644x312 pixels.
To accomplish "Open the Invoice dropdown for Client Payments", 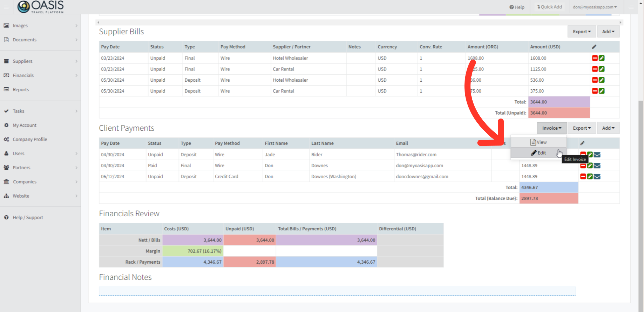I will click(552, 128).
